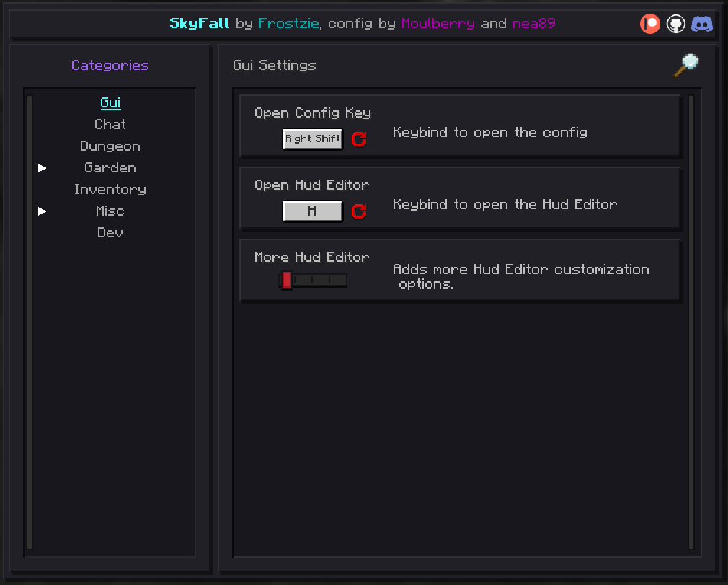This screenshot has height=585, width=728.
Task: Click the Right Shift keybind button
Action: pos(313,139)
